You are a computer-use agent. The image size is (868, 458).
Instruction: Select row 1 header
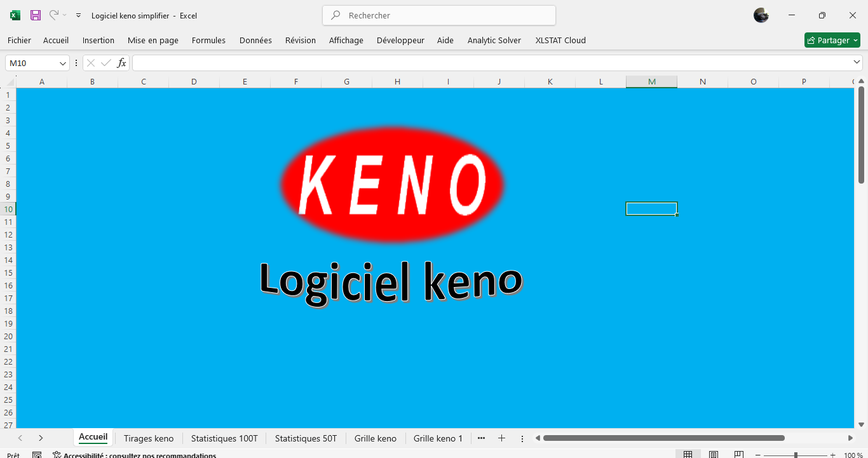coord(8,95)
